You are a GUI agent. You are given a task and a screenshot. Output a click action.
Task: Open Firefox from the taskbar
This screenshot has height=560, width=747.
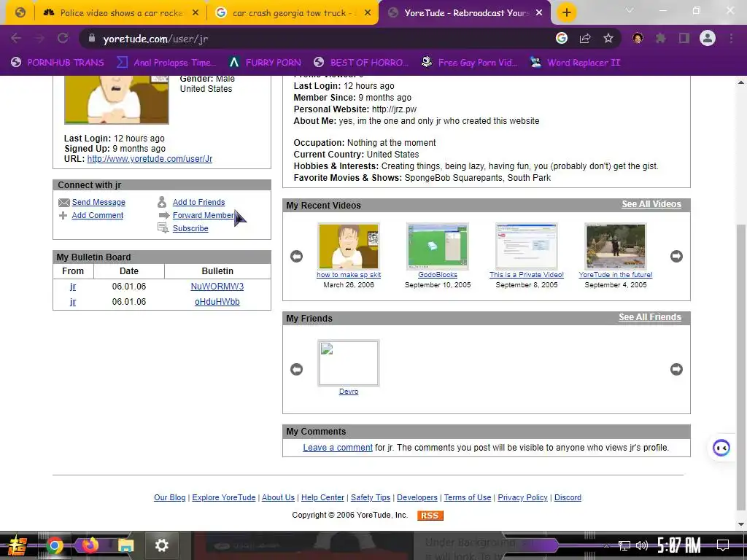pyautogui.click(x=90, y=545)
